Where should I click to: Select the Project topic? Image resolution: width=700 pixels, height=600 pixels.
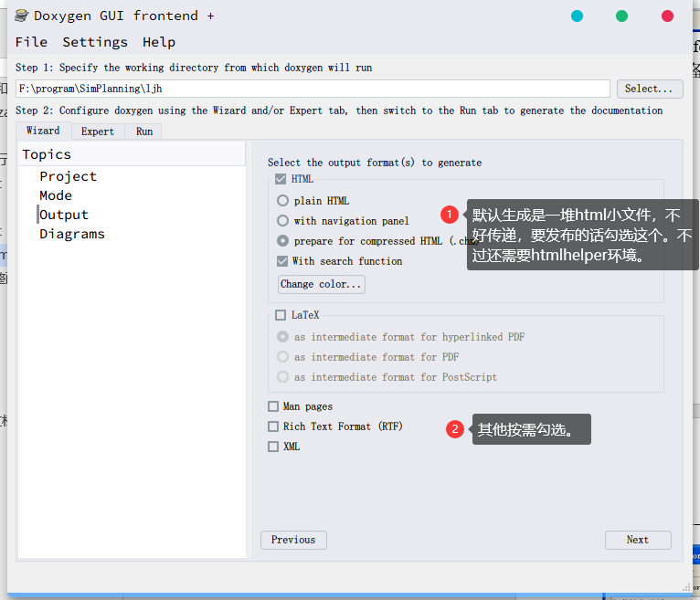(x=68, y=176)
